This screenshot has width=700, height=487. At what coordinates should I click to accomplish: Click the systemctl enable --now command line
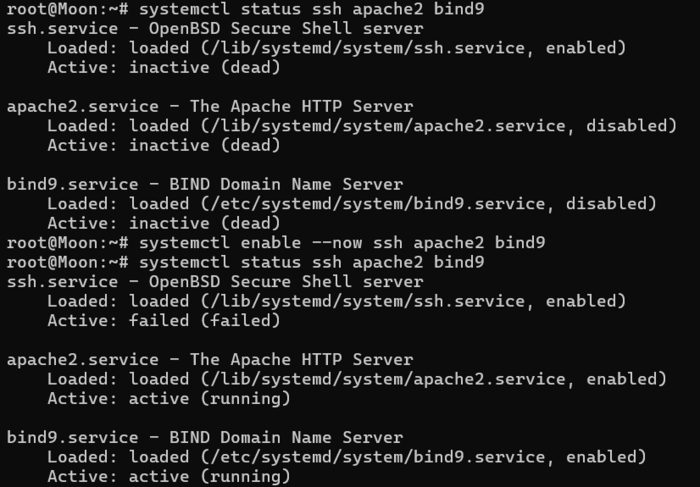pos(276,243)
